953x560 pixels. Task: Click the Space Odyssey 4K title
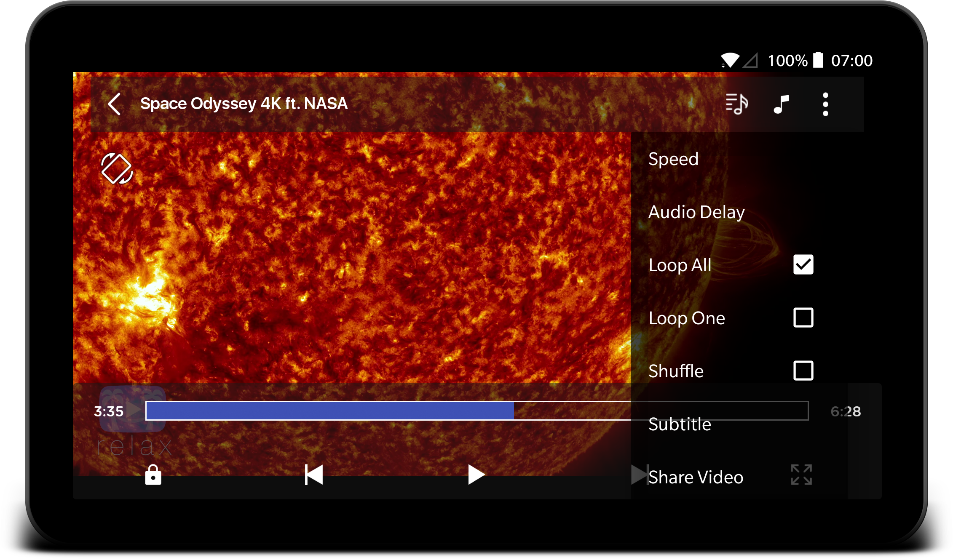244,104
